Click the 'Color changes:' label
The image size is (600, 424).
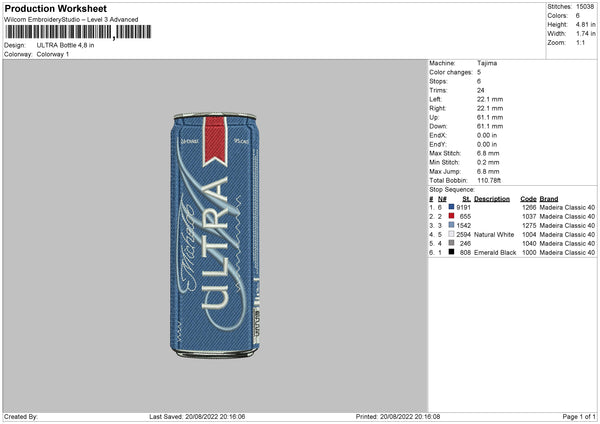(x=451, y=72)
